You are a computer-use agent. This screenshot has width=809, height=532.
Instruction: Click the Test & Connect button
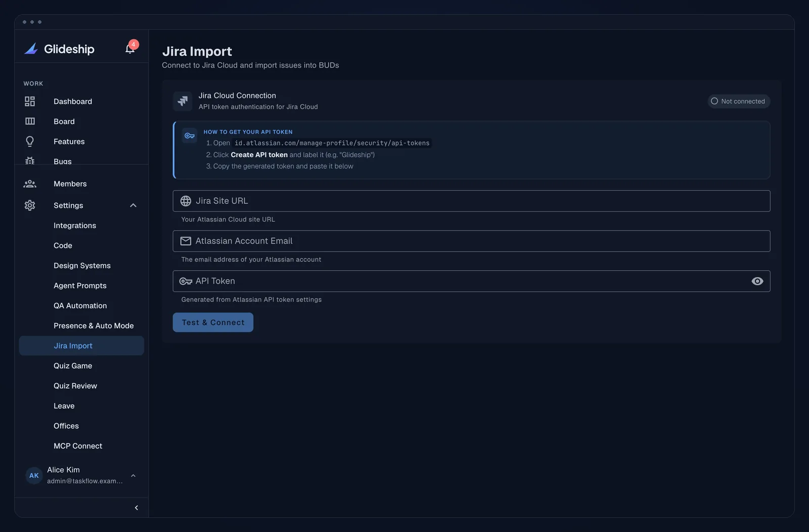(213, 322)
